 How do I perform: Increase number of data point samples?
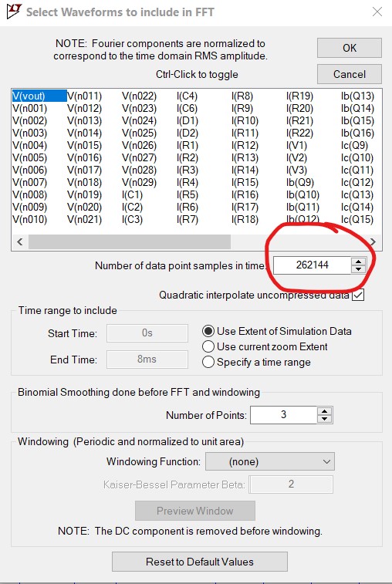click(x=358, y=262)
